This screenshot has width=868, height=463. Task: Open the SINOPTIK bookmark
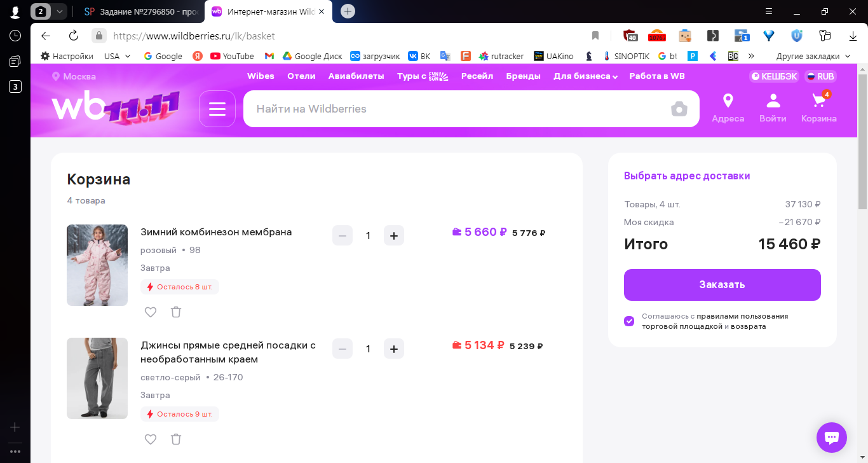627,56
